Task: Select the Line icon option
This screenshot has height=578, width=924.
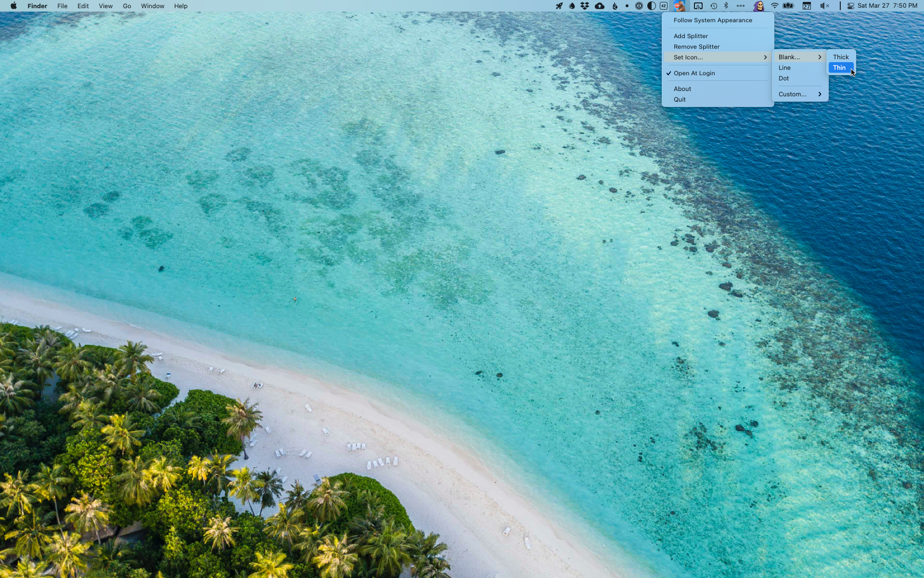Action: pos(800,68)
